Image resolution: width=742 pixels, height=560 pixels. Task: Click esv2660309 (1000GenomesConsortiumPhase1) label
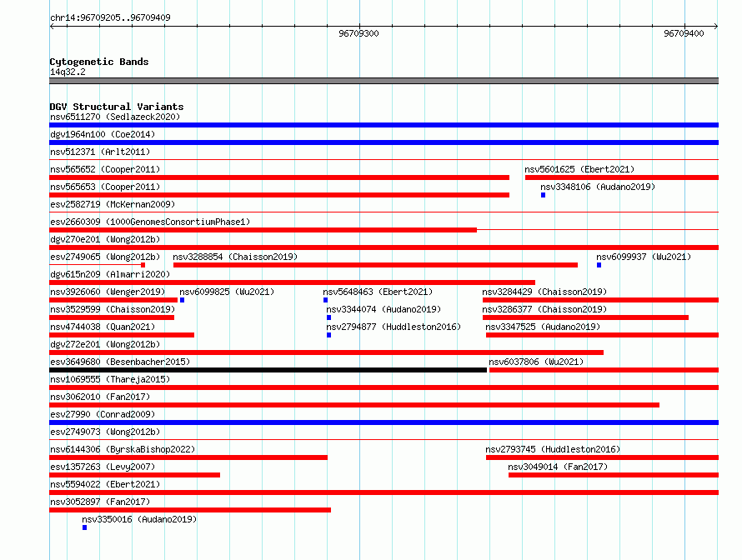[x=150, y=222]
